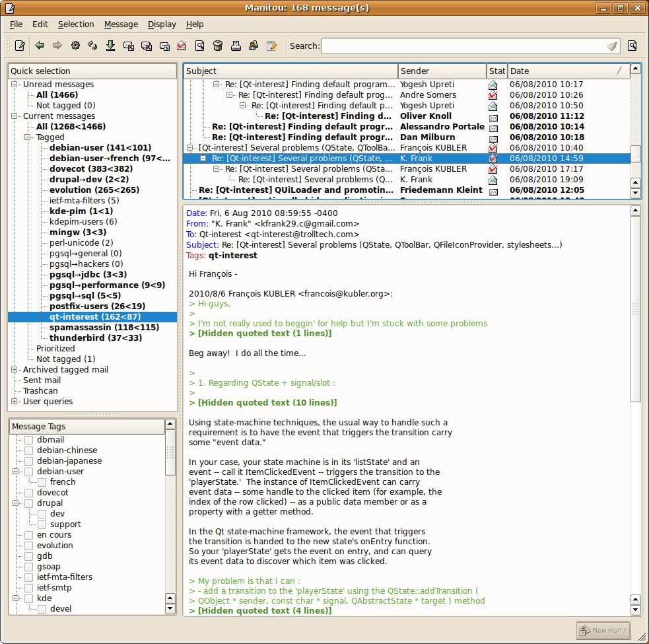Check the dbmail tag checkbox

[29, 440]
